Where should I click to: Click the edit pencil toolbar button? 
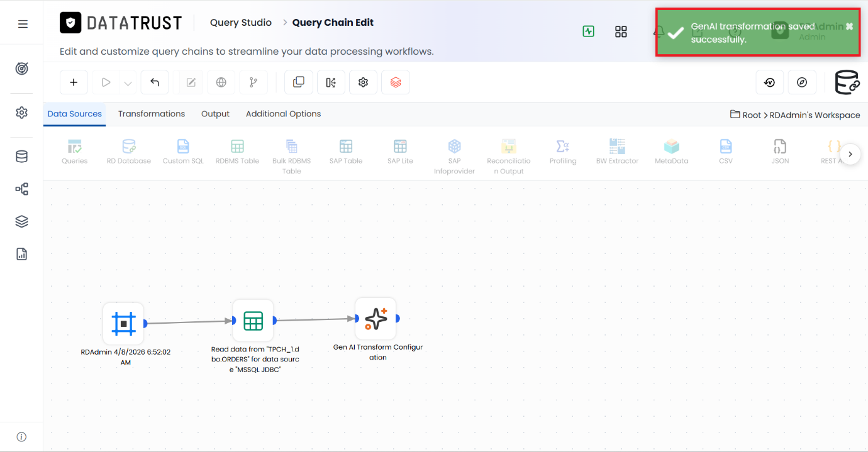[191, 82]
